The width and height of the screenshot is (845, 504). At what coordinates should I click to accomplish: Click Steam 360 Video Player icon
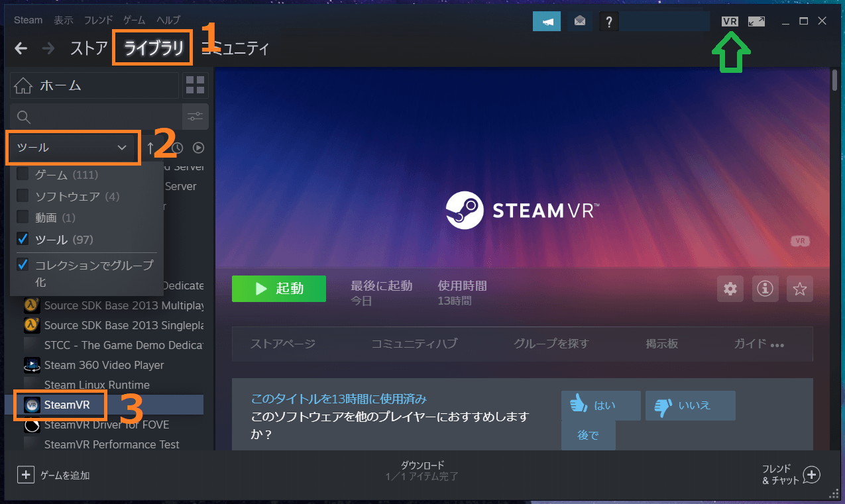click(32, 365)
